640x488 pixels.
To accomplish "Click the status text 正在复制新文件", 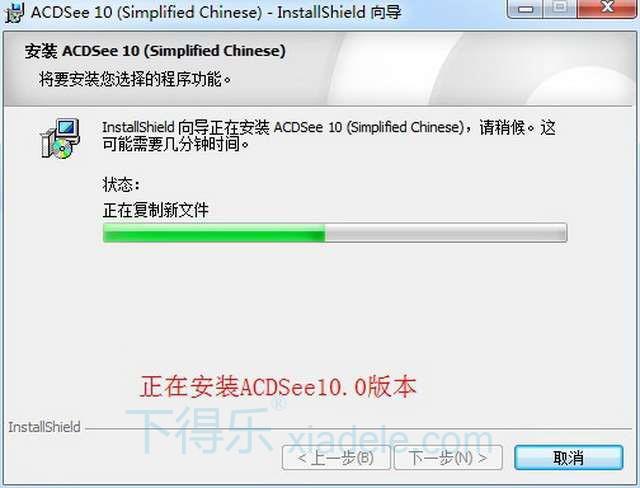I will point(156,210).
